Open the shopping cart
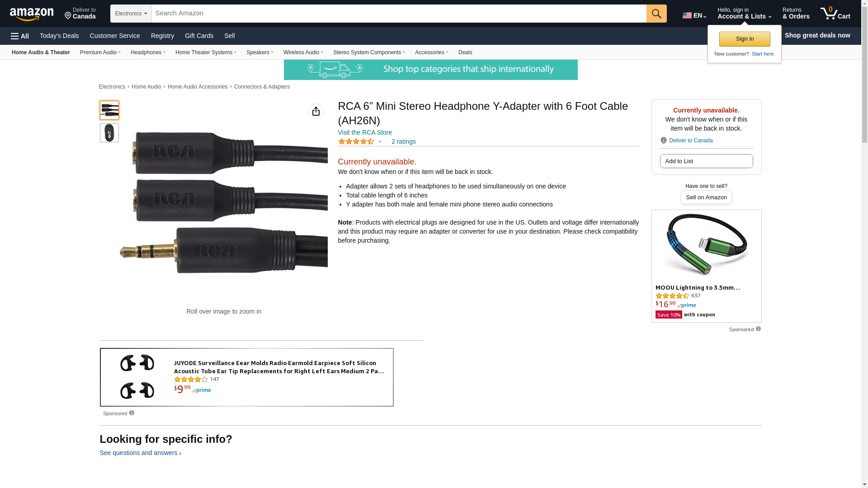The height and width of the screenshot is (488, 868). pos(835,14)
